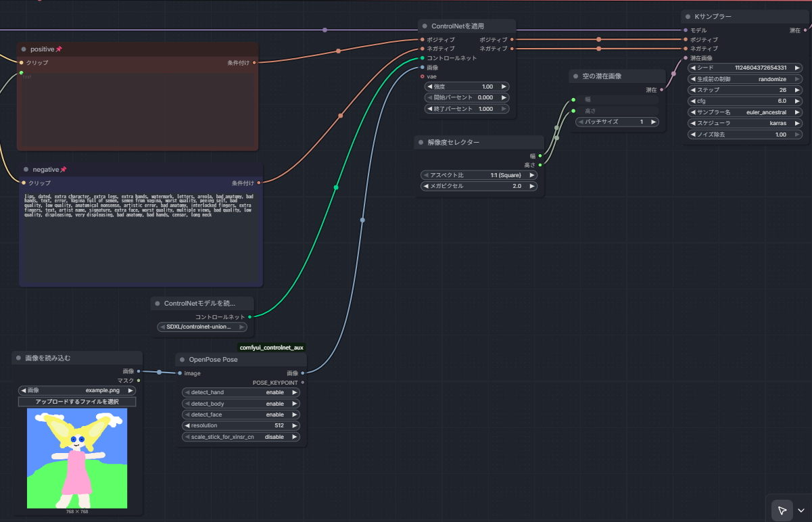Expand the chevron next to the cursor mode button
This screenshot has width=812, height=522.
tap(802, 510)
